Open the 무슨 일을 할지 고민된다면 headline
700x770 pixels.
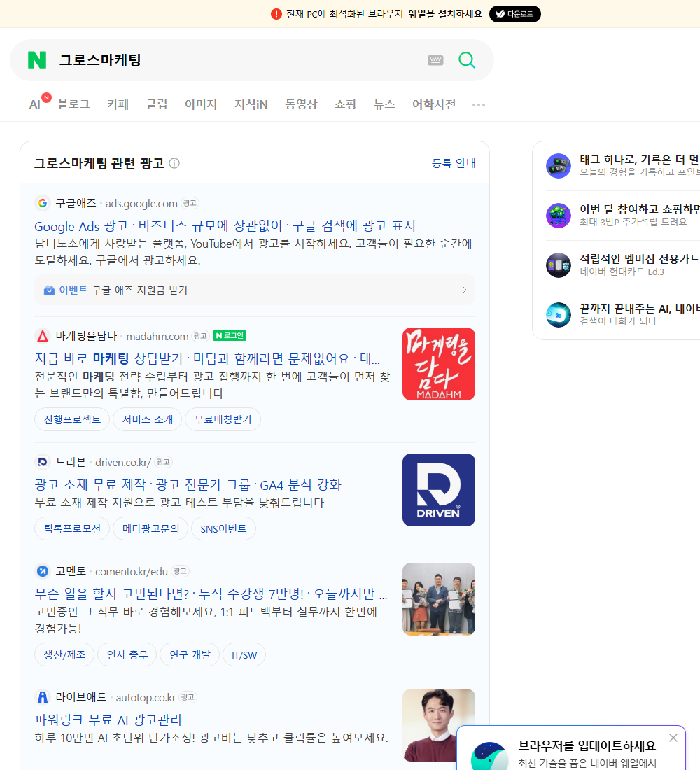pos(211,594)
